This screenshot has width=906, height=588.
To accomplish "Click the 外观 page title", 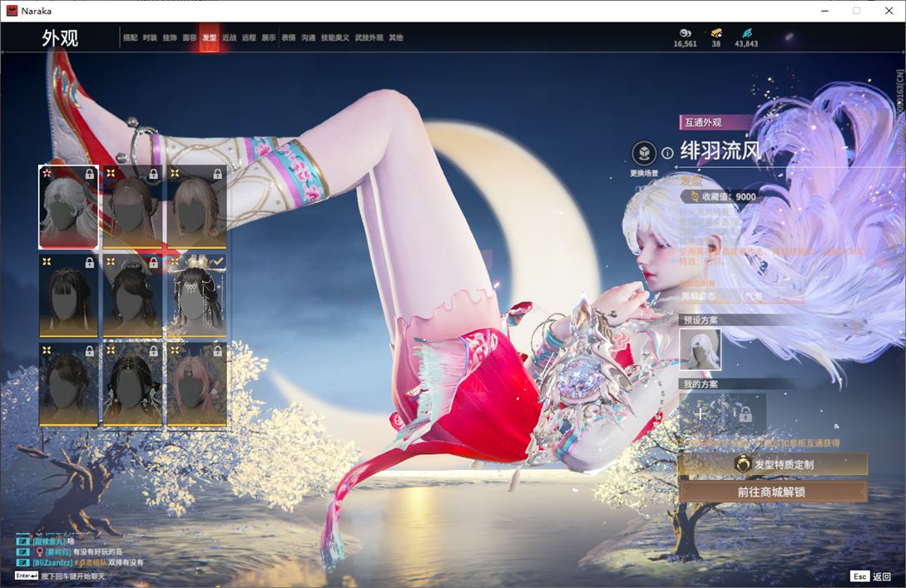I will pyautogui.click(x=60, y=38).
